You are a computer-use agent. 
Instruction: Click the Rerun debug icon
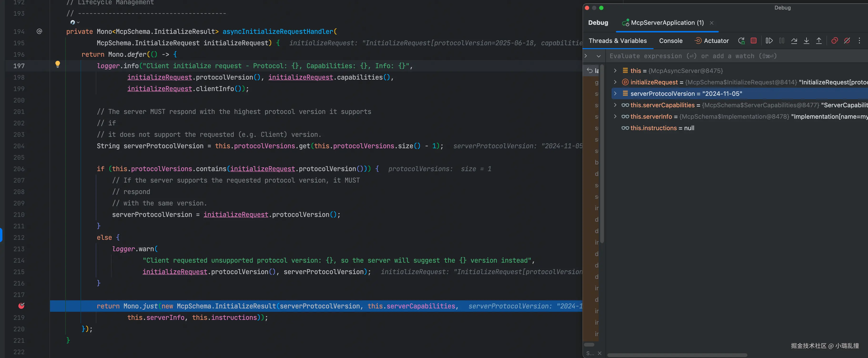(x=741, y=41)
